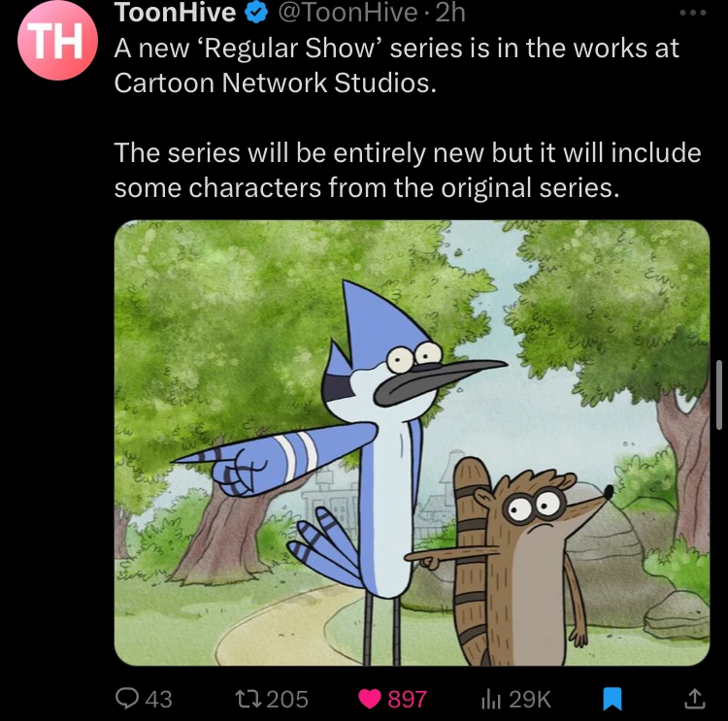The image size is (728, 721).
Task: Click the ToonHive display name
Action: 175,12
